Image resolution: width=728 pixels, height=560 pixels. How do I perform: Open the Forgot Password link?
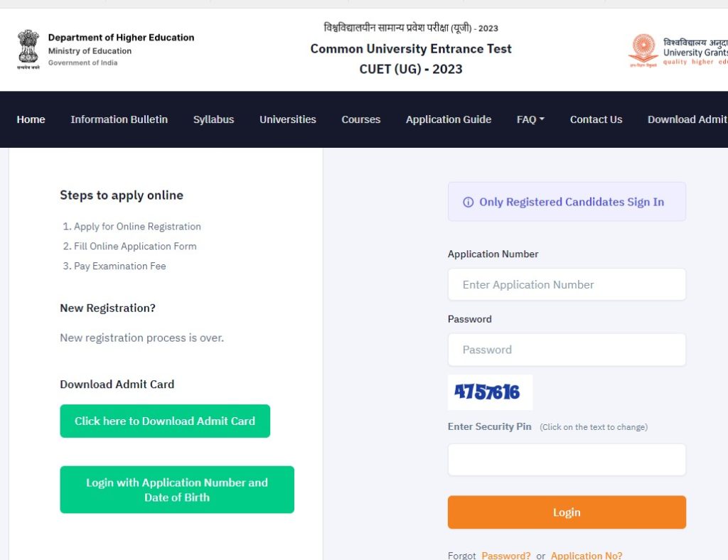tap(505, 555)
